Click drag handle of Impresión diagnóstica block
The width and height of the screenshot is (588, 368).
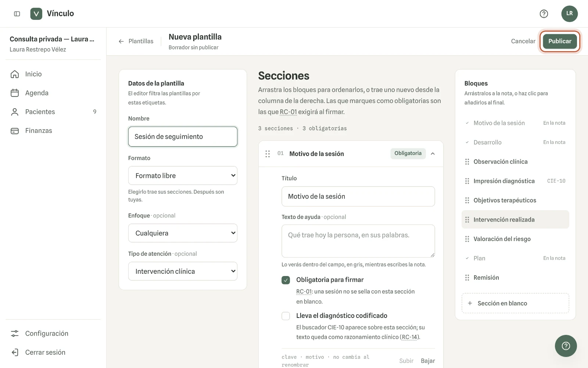[467, 181]
